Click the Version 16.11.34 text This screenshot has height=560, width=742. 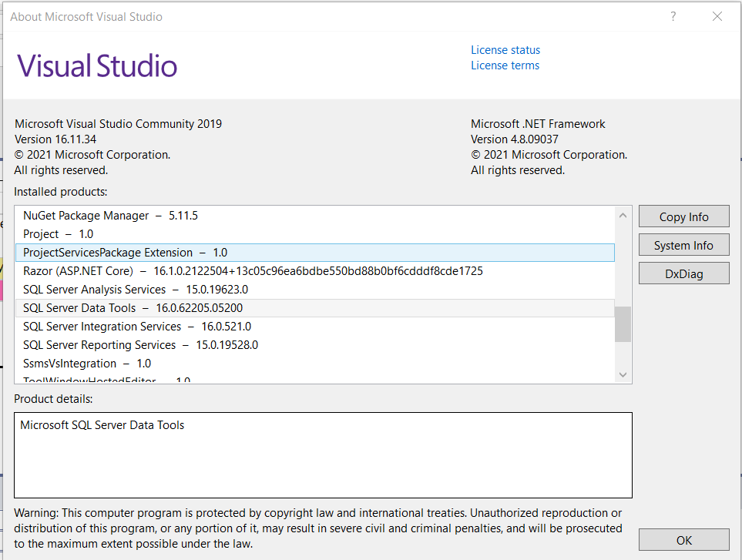pyautogui.click(x=55, y=139)
